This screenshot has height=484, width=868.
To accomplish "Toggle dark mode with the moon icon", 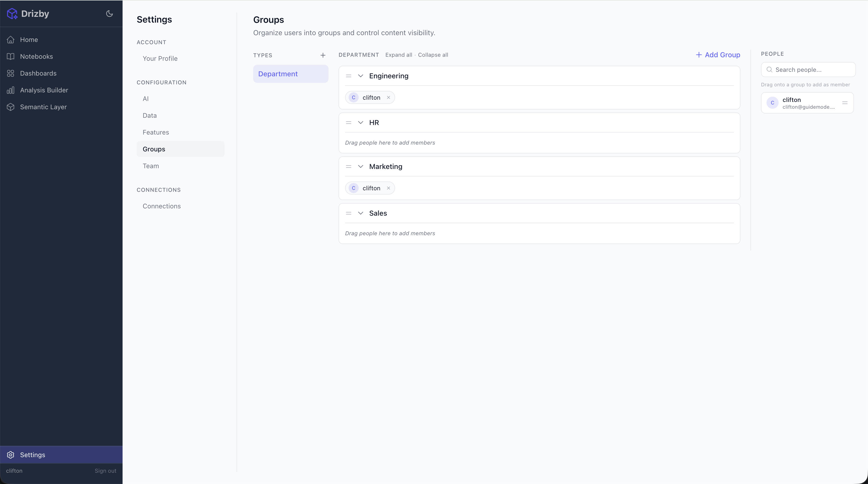I will [109, 14].
